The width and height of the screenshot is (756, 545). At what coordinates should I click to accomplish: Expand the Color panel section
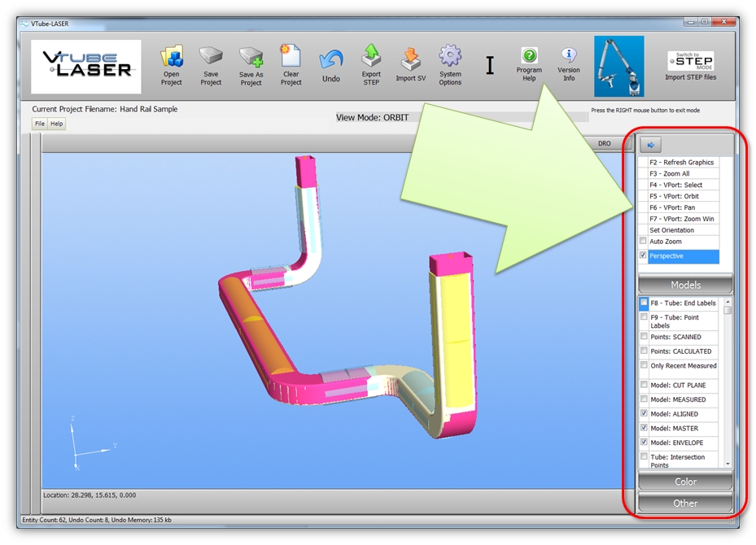point(685,482)
